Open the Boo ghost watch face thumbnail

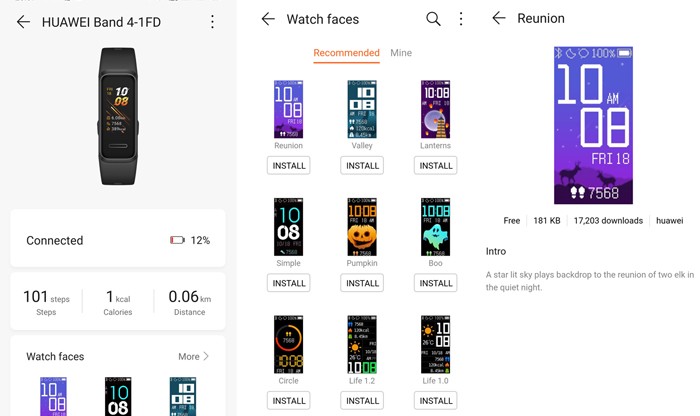coord(435,227)
